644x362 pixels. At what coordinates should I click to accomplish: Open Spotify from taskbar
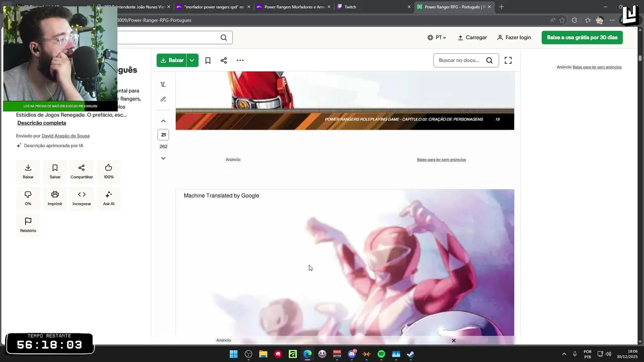381,354
